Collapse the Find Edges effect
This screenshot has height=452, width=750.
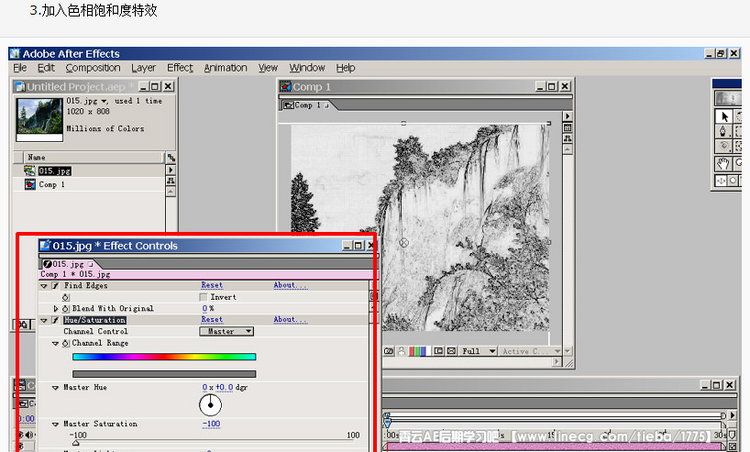point(44,286)
